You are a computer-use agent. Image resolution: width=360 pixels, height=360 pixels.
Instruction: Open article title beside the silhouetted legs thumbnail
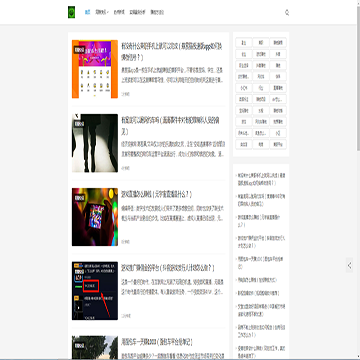click(x=170, y=126)
